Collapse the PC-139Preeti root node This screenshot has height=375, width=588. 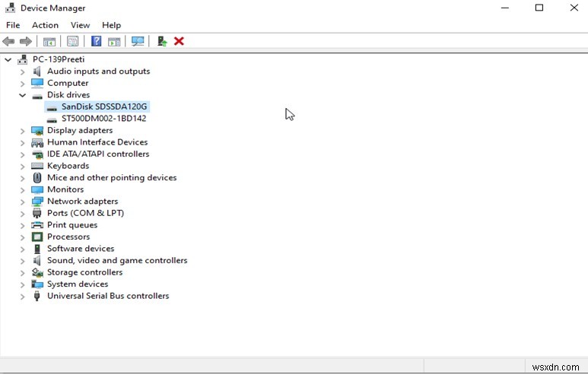click(x=8, y=59)
